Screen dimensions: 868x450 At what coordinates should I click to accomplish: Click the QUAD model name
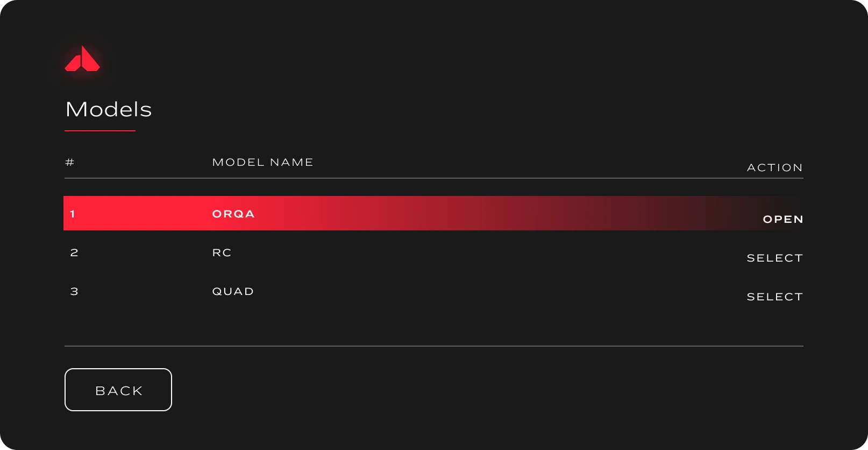pyautogui.click(x=233, y=291)
